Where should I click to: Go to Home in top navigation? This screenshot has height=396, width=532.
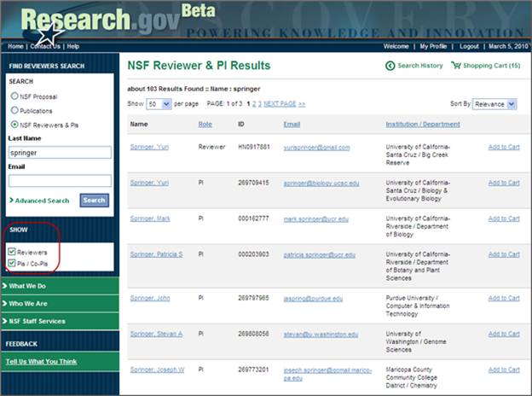click(15, 46)
